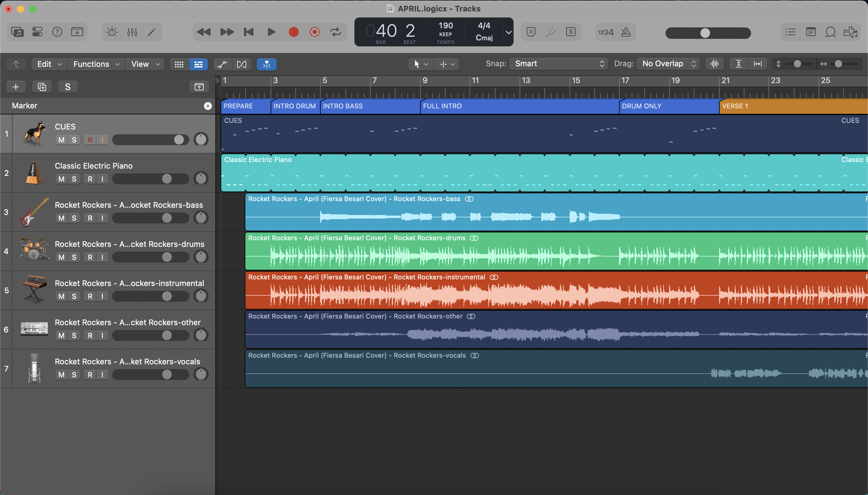Click the global Solo S button
This screenshot has height=495, width=868.
68,87
